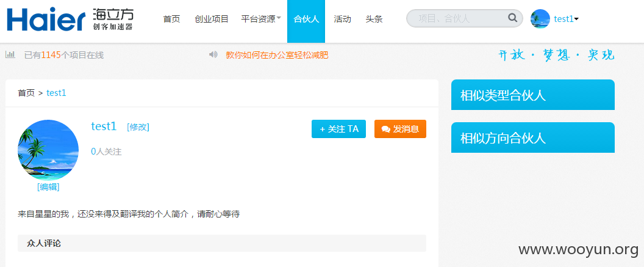
Task: Click the plus icon on 关注 TA
Action: point(323,129)
